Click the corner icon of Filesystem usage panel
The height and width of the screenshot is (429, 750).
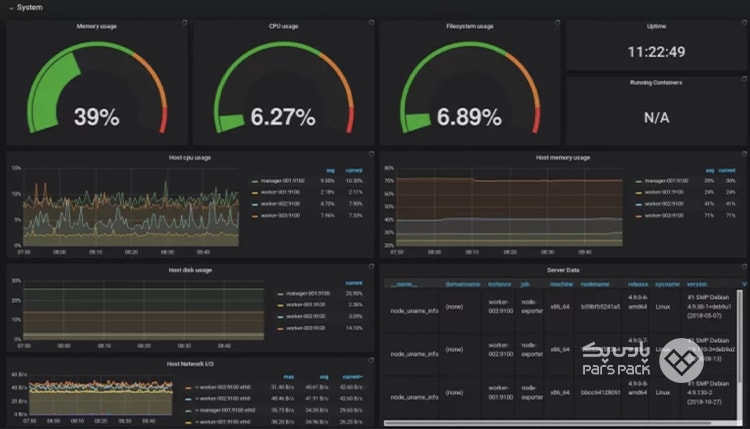(x=557, y=22)
